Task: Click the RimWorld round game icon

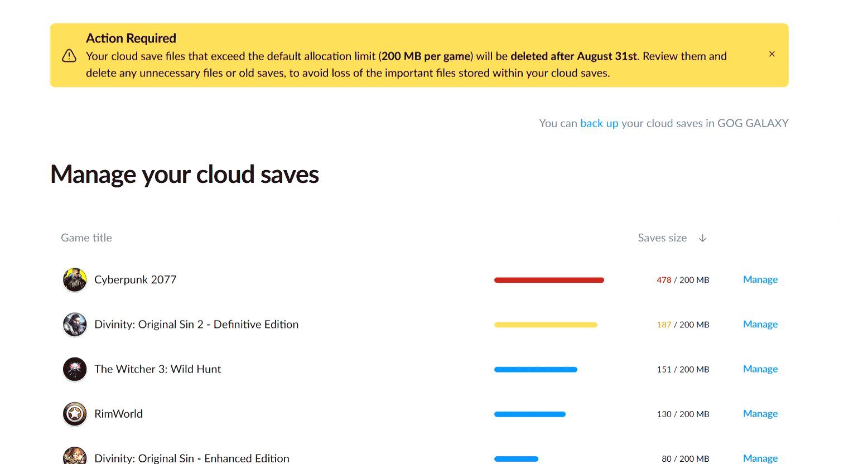Action: point(75,414)
